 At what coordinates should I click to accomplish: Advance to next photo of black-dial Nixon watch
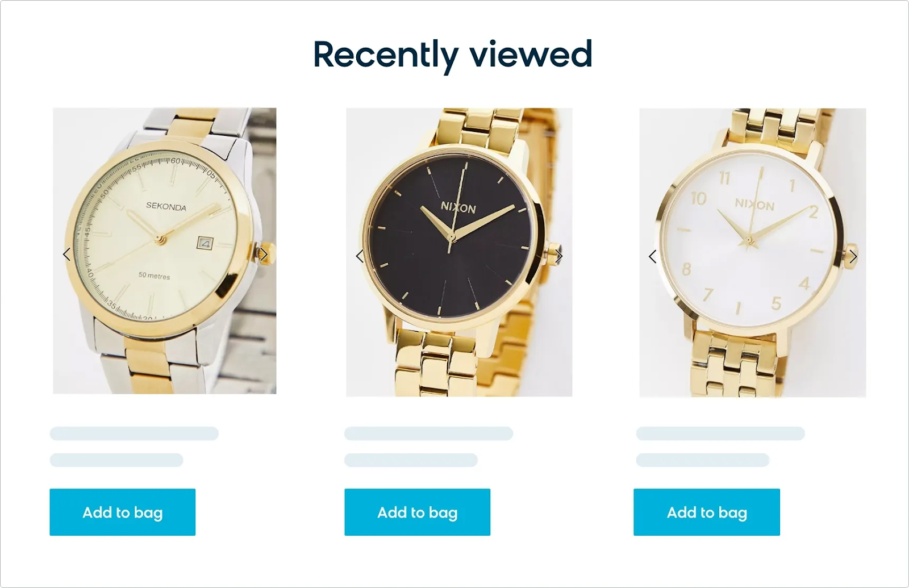[x=559, y=256]
